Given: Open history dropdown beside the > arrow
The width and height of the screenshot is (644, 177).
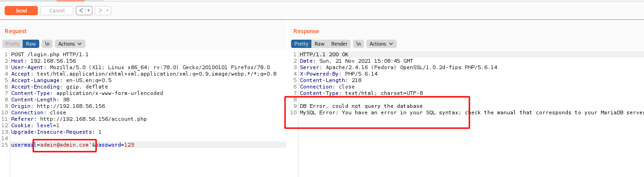Looking at the screenshot, I should click(108, 11).
